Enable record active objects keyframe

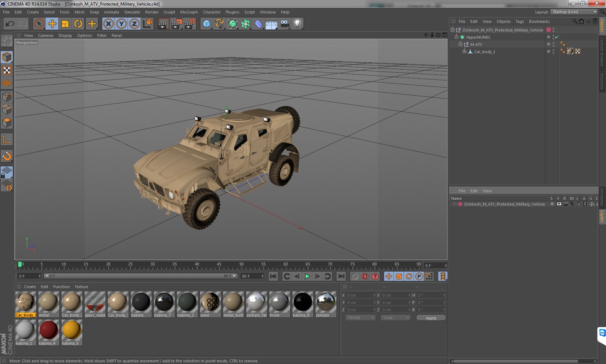click(355, 276)
